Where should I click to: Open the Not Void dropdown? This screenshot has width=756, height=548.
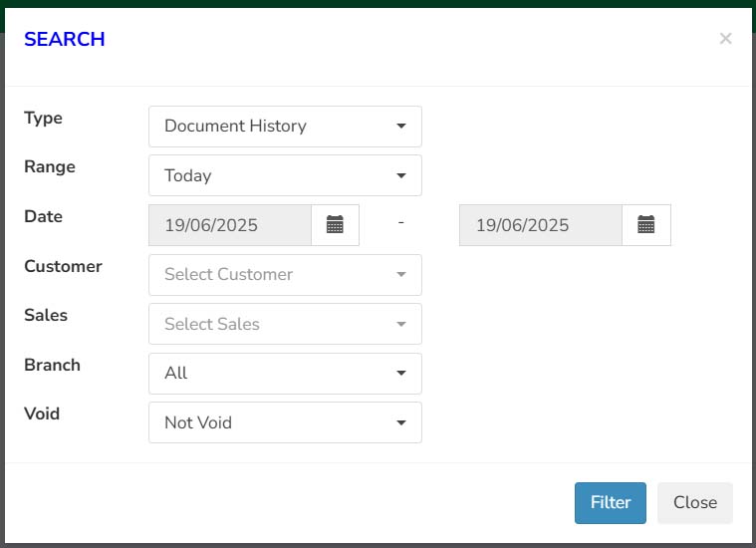point(285,422)
